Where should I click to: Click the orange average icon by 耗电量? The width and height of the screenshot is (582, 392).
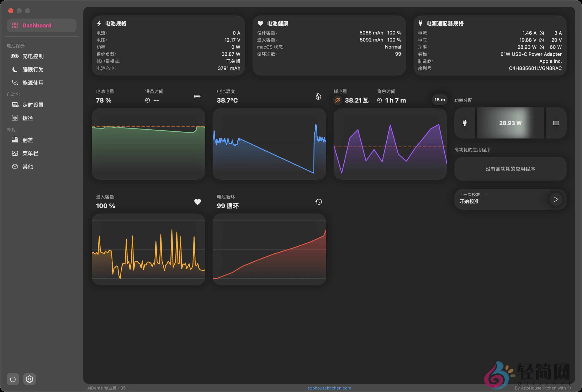[337, 100]
